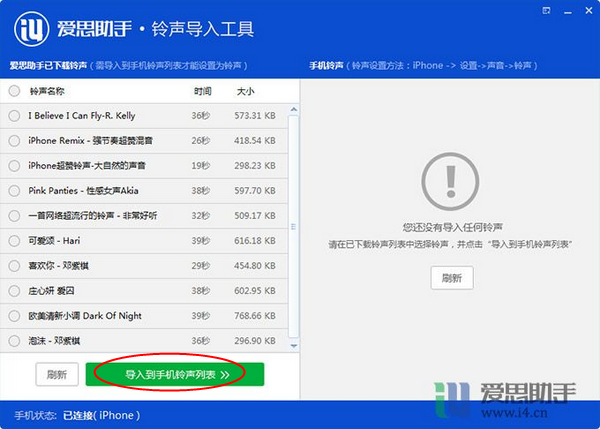The image size is (600, 429).
Task: Click 刷新 button under downloaded ringtone list
Action: (57, 374)
